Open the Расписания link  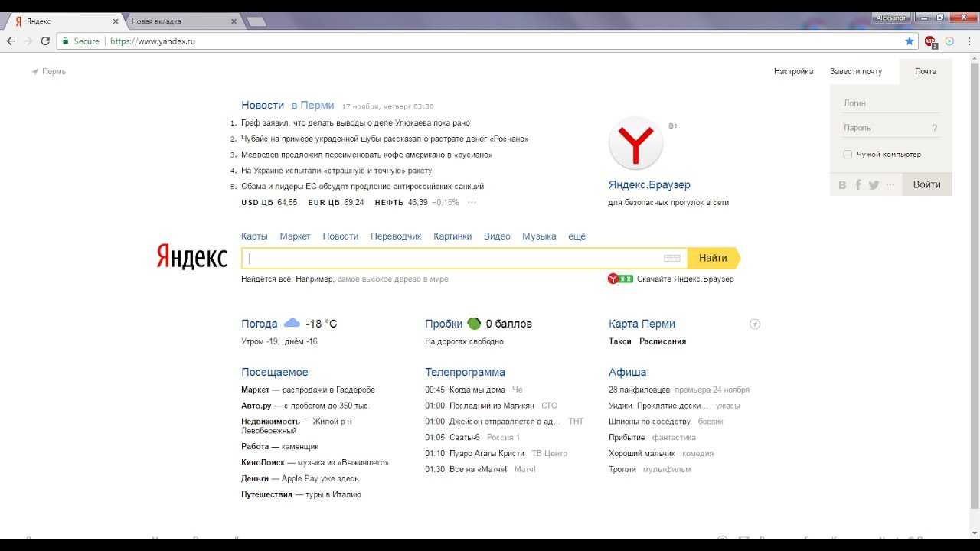(x=662, y=341)
